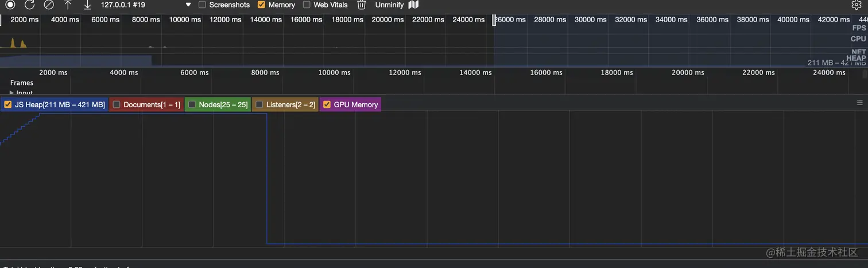Open the counters pane hamburger menu
The width and height of the screenshot is (868, 268).
(x=859, y=103)
